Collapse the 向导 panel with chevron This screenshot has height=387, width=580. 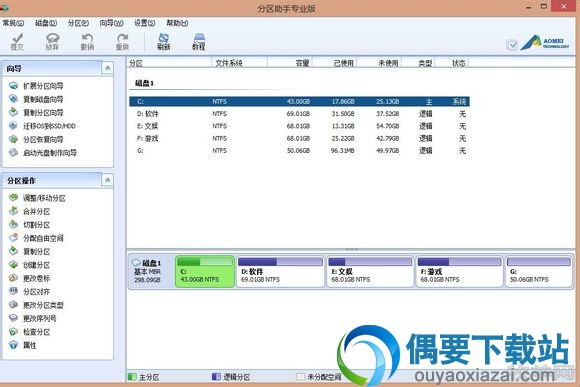pyautogui.click(x=107, y=68)
